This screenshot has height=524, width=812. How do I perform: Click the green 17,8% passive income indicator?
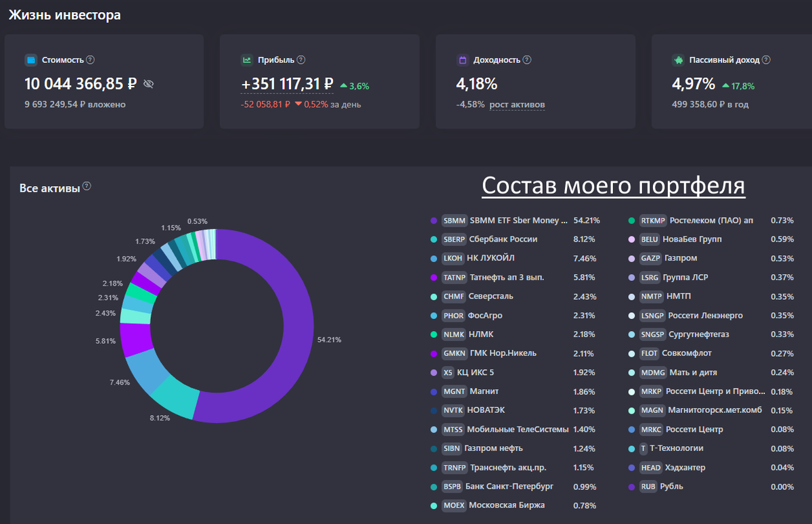coord(738,86)
